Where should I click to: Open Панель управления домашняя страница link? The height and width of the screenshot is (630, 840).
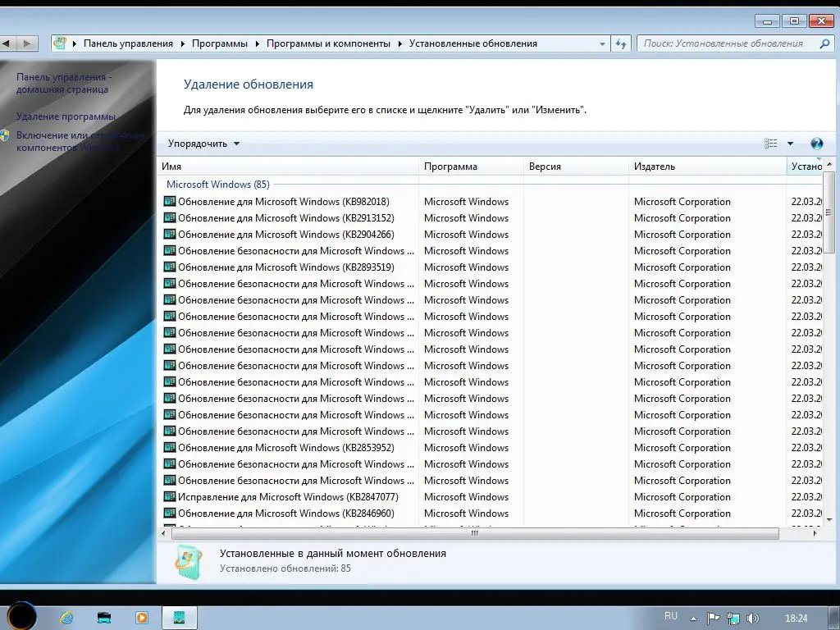[x=64, y=83]
